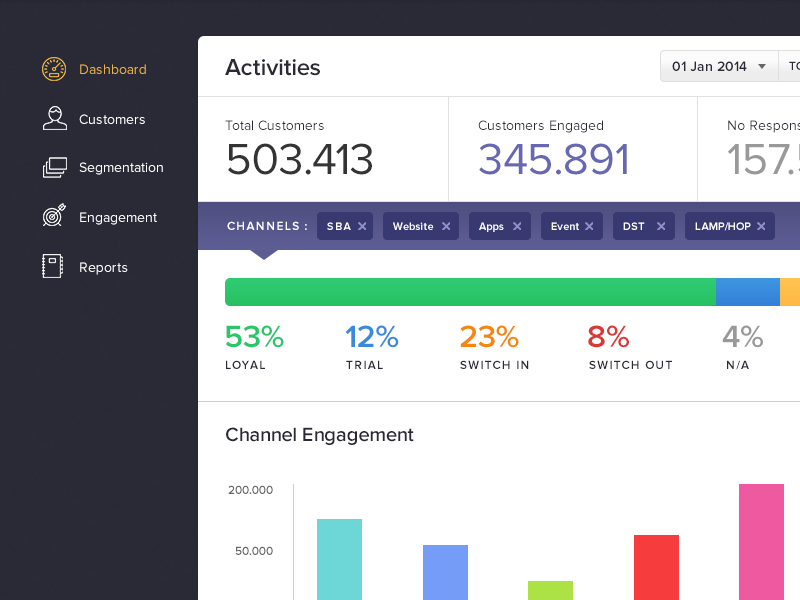
Task: Select the Event channel tag
Action: 572,226
